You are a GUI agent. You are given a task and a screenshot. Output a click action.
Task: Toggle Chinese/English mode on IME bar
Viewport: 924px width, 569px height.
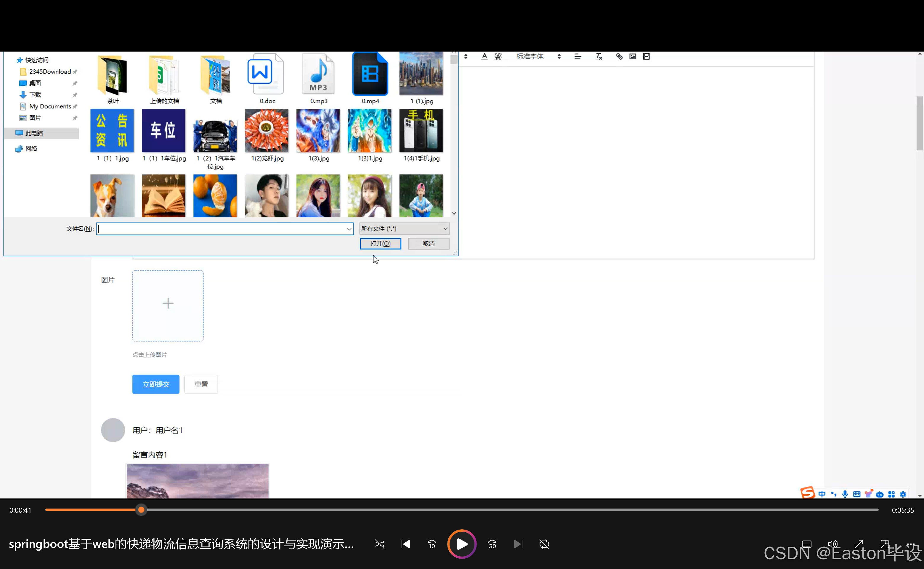click(x=822, y=494)
